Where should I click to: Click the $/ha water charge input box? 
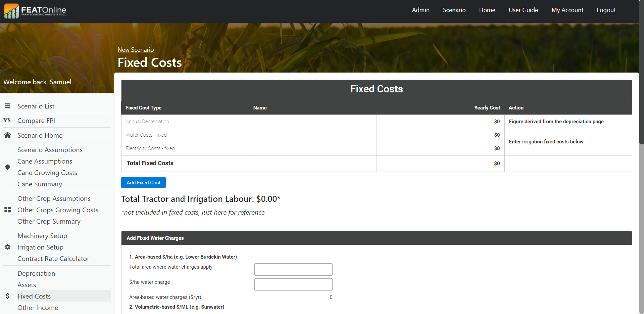(x=293, y=284)
